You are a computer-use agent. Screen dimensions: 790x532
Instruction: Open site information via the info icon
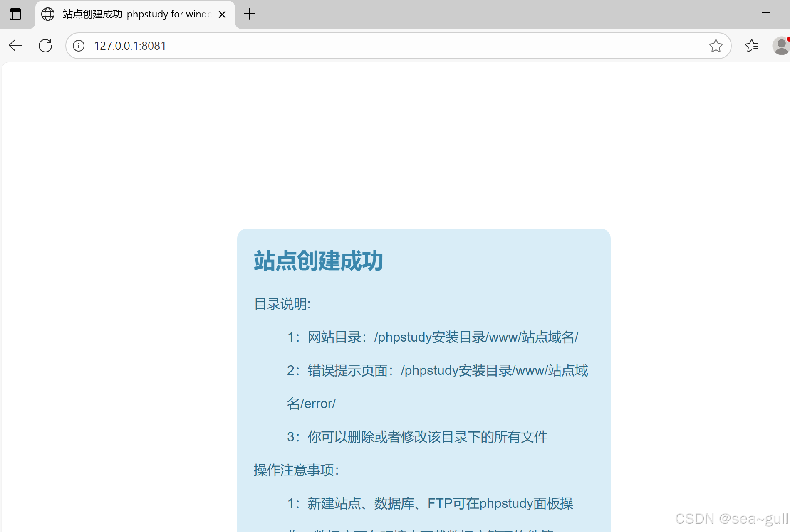pos(79,46)
